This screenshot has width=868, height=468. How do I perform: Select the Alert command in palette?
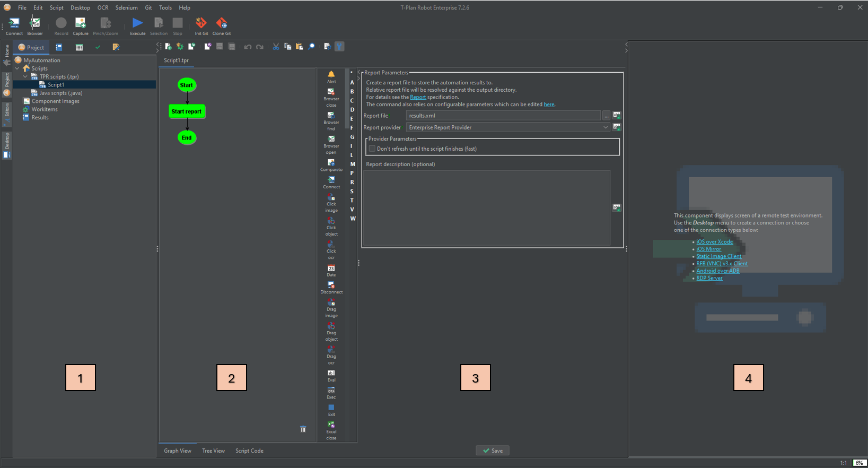(331, 75)
